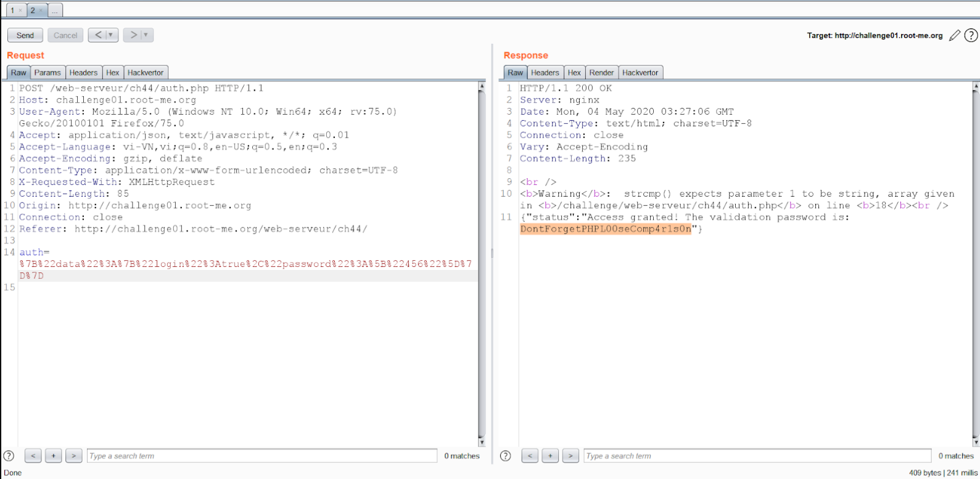The height and width of the screenshot is (479, 980).
Task: Click the X-Requested-With header line
Action: coord(117,182)
